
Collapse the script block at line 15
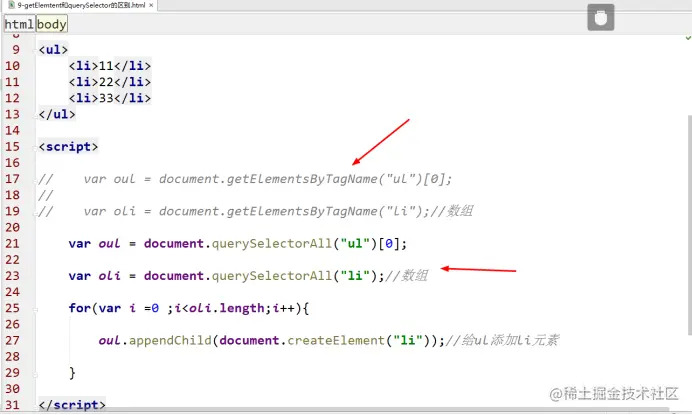[35, 147]
